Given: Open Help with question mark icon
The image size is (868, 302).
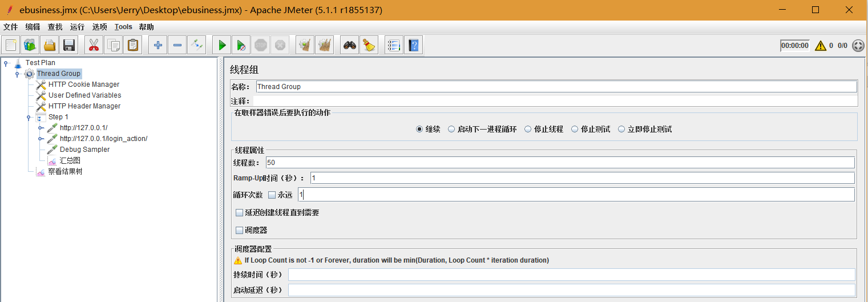Looking at the screenshot, I should pyautogui.click(x=413, y=45).
